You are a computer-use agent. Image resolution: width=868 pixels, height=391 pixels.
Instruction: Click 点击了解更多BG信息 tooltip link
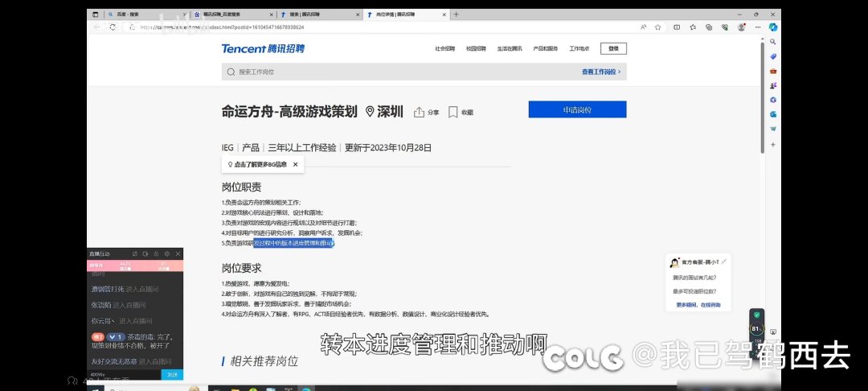click(x=260, y=164)
